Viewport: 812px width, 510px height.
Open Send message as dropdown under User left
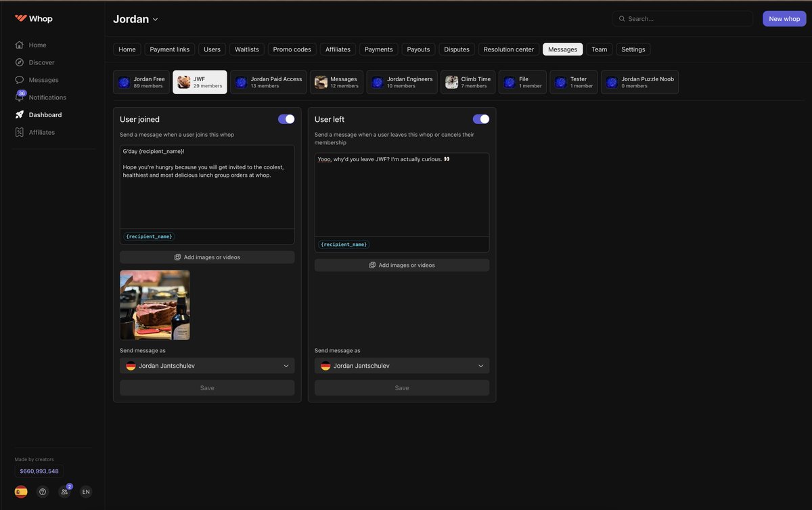coord(402,364)
